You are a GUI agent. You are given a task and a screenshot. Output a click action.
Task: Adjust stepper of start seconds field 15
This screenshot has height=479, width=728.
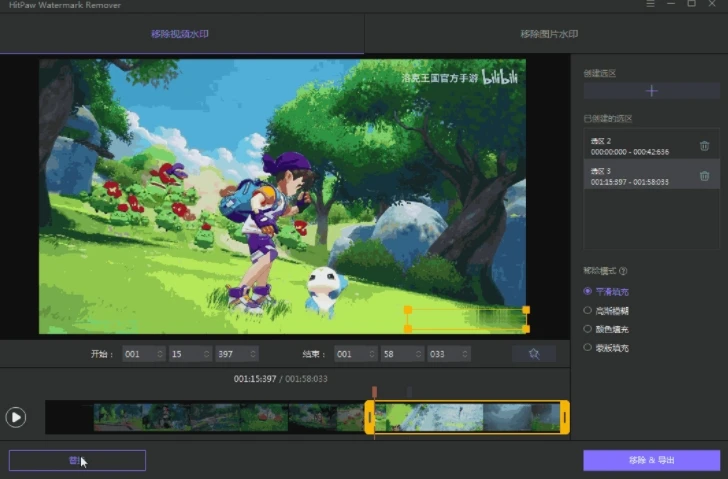[206, 354]
